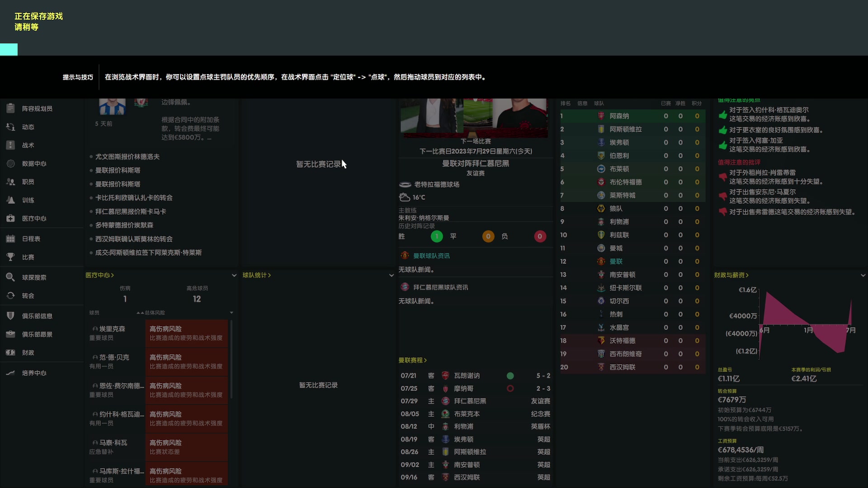Image resolution: width=868 pixels, height=488 pixels.
Task: Select the 球探搜索 magnifier icon
Action: pos(10,277)
